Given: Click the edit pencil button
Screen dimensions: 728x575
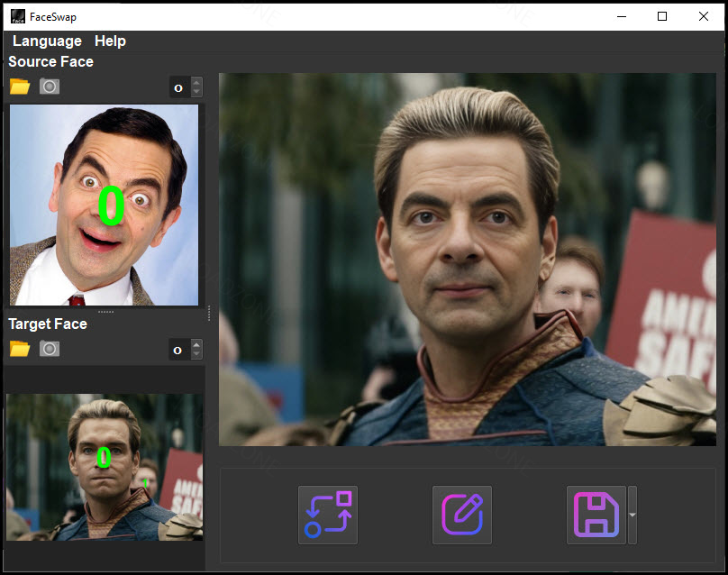Looking at the screenshot, I should pos(462,515).
